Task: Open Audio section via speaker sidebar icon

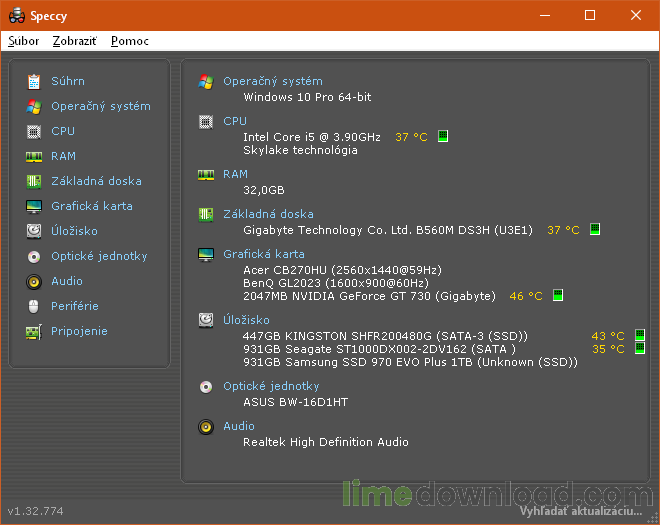Action: coord(33,281)
